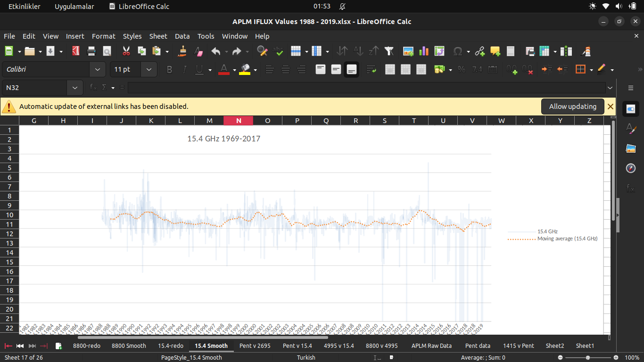Open the Font Size dropdown
The width and height of the screenshot is (644, 362).
coord(149,69)
